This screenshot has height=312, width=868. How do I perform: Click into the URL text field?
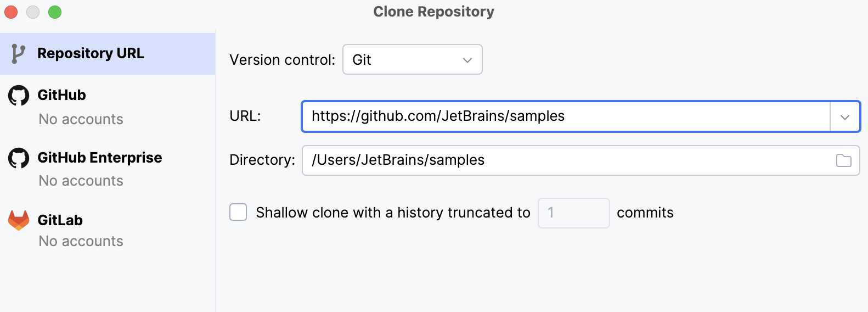(565, 116)
